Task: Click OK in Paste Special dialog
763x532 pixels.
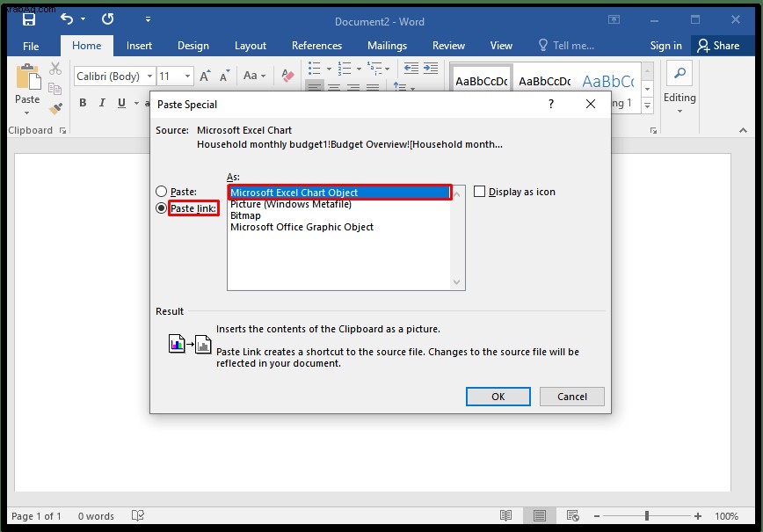Action: pos(498,397)
